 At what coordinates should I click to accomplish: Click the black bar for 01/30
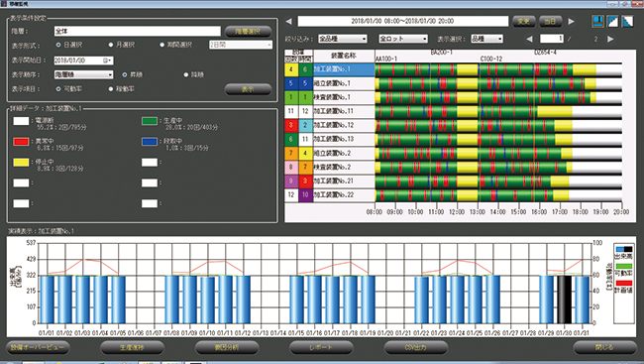coord(564,300)
